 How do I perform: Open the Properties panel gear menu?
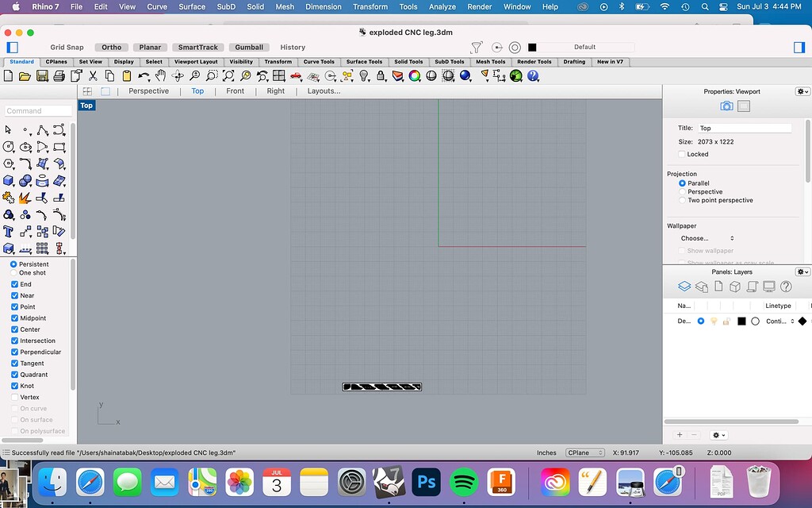point(802,92)
